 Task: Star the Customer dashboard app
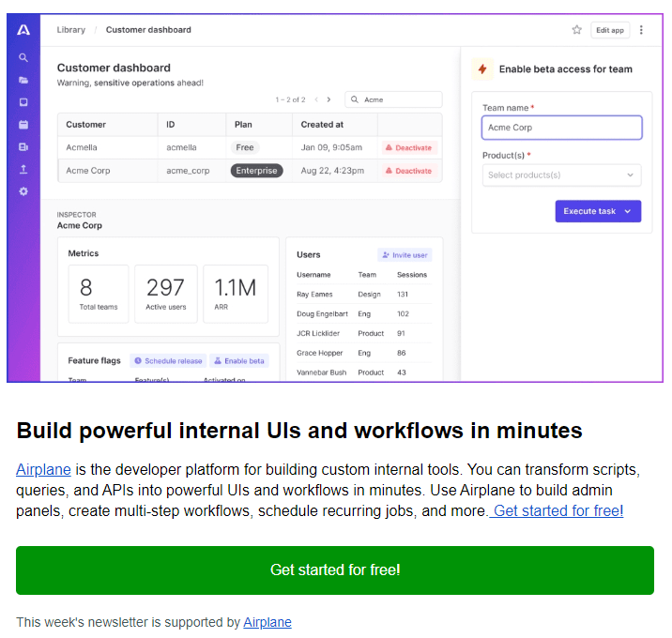click(577, 30)
